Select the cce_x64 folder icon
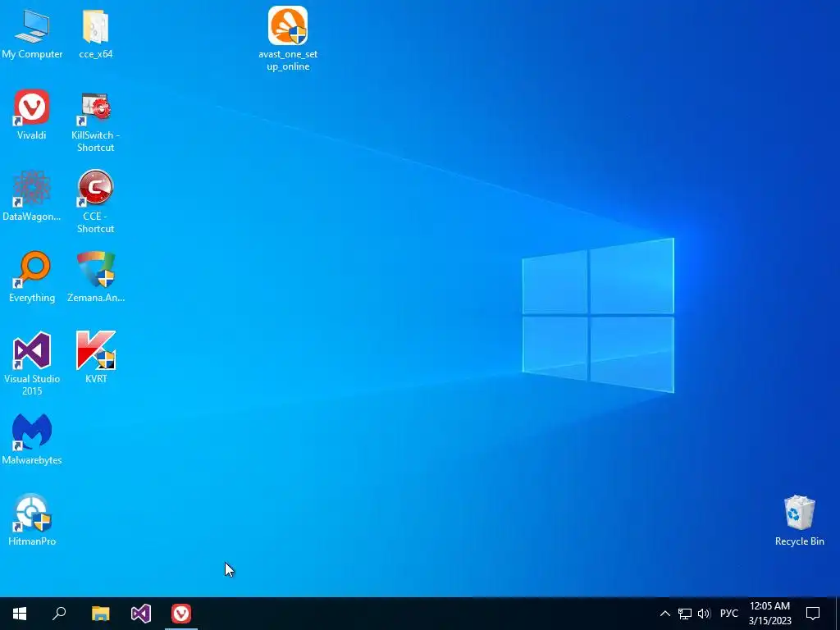Screen dimensions: 840x630 (96, 33)
